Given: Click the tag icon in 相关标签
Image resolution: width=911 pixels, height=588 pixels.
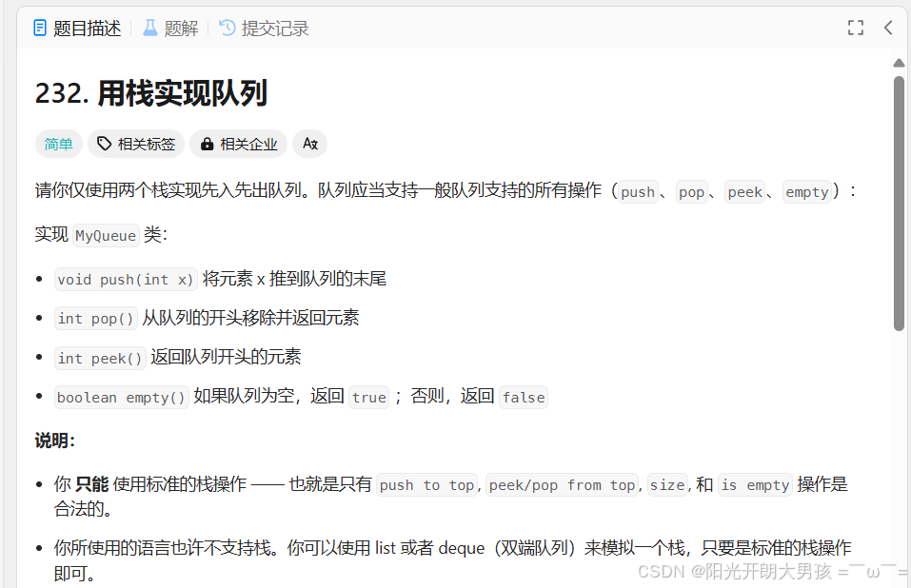Looking at the screenshot, I should [x=104, y=144].
